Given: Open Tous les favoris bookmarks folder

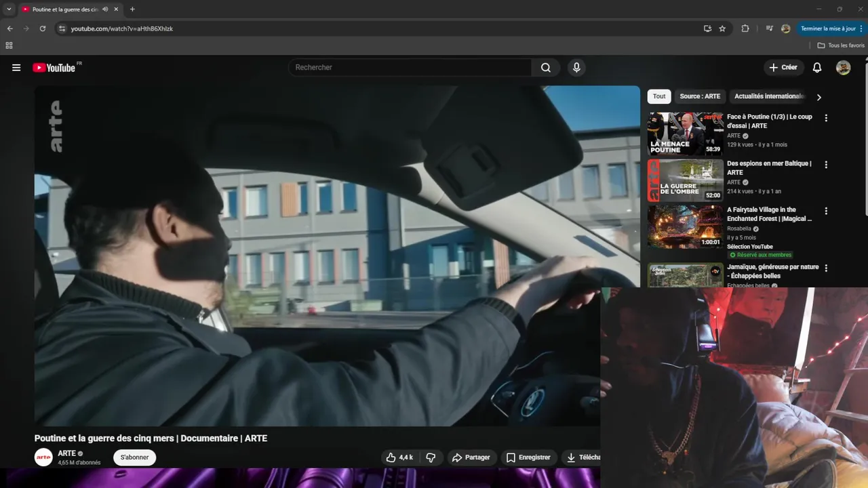Looking at the screenshot, I should click(841, 45).
